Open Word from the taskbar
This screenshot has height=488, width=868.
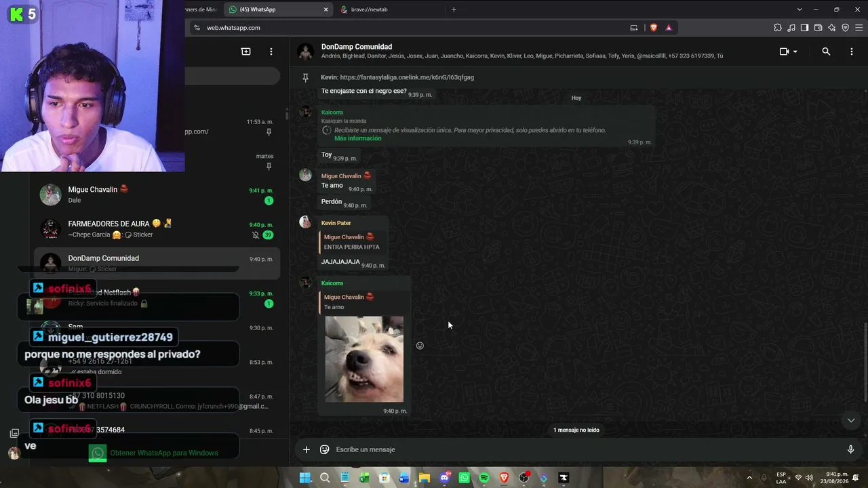point(405,478)
